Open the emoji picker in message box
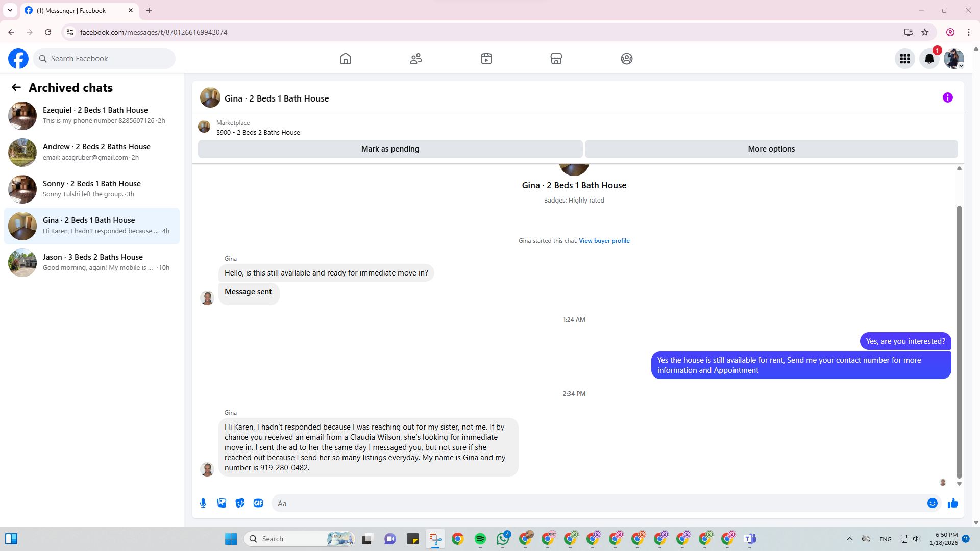This screenshot has width=980, height=551. tap(932, 503)
